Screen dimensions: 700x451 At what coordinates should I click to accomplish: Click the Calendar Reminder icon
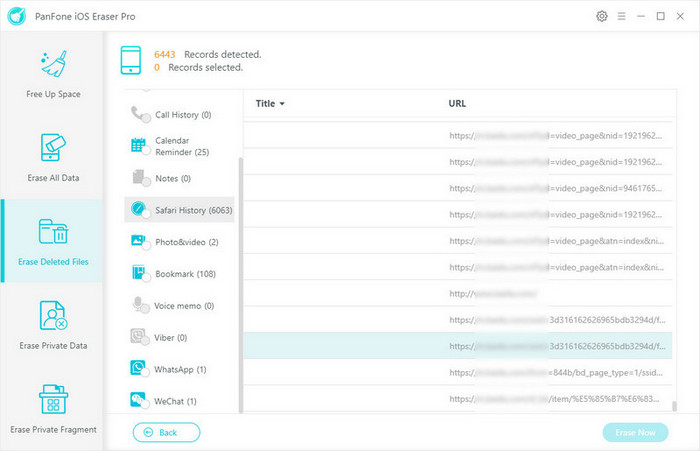coord(140,146)
